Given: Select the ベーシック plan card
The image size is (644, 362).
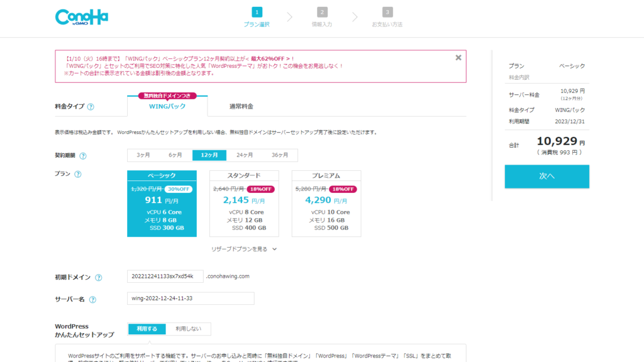Looking at the screenshot, I should pyautogui.click(x=162, y=204).
